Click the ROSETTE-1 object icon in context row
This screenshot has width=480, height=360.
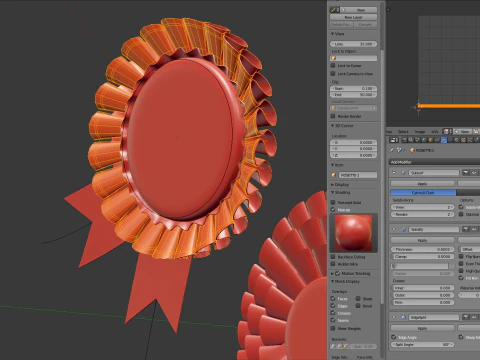point(412,150)
